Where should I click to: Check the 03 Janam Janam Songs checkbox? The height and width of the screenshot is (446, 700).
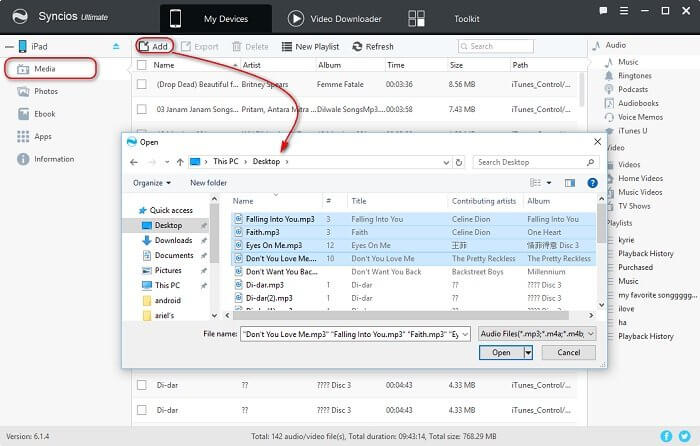pyautogui.click(x=142, y=109)
